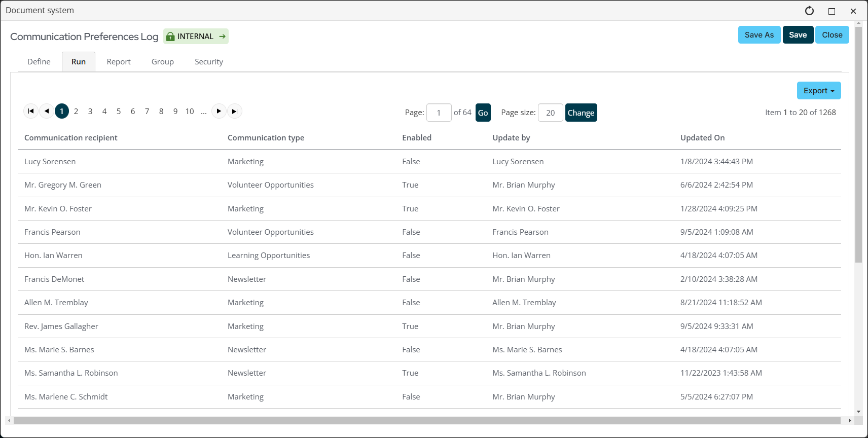Open the Group tab

(x=163, y=62)
